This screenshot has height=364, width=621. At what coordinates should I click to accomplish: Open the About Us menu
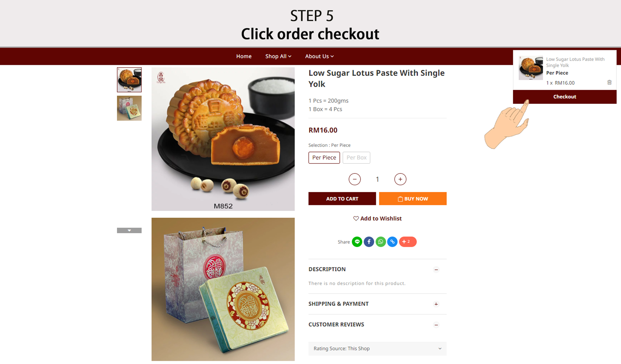tap(319, 57)
